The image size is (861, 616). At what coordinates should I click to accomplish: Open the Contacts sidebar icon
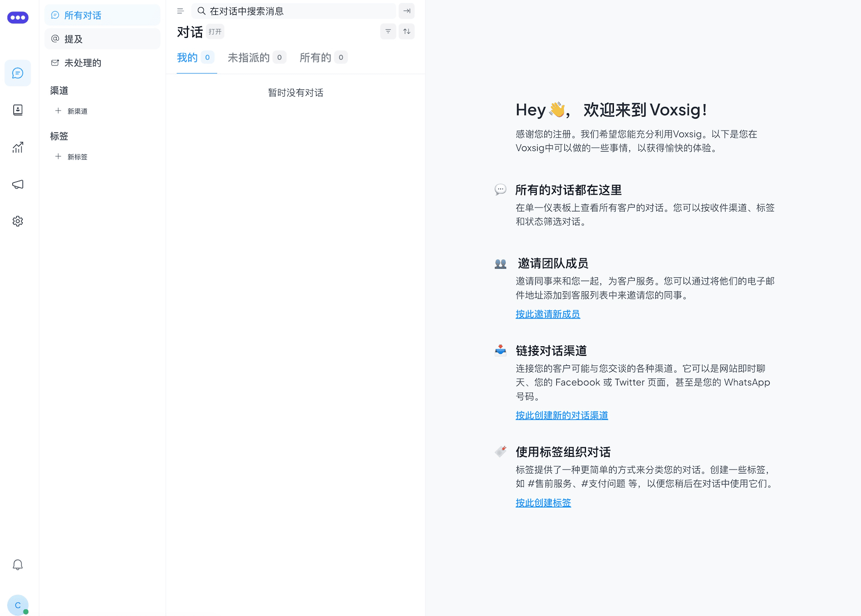click(18, 110)
